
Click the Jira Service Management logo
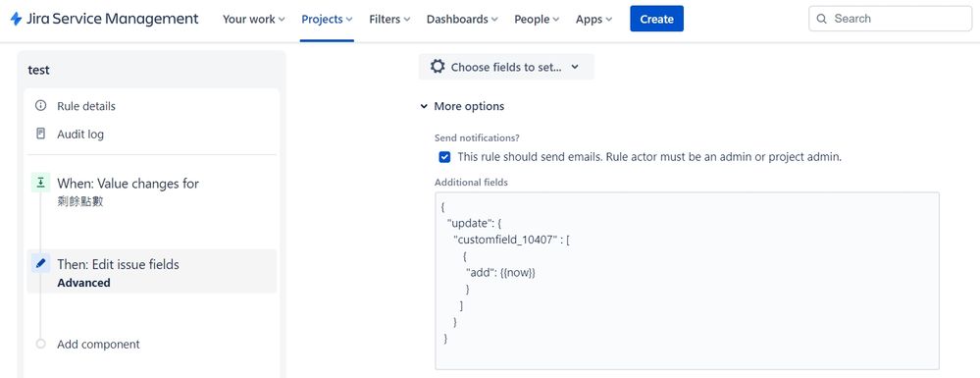pyautogui.click(x=104, y=19)
